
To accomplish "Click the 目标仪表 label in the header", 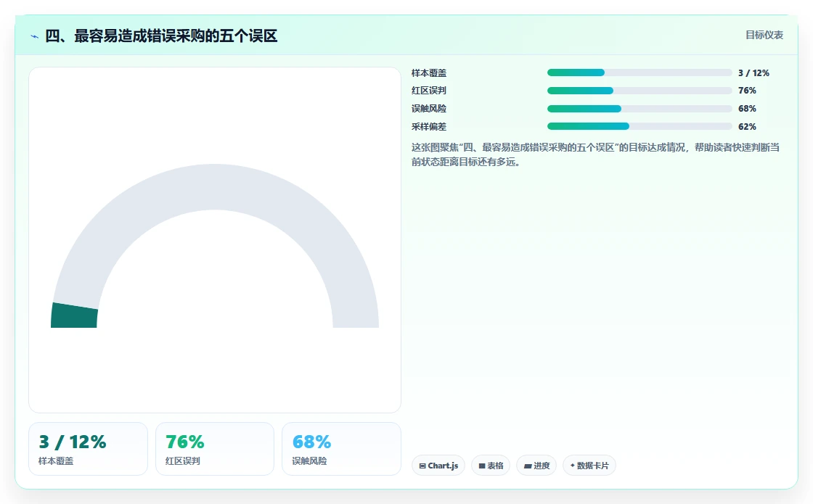I will [x=764, y=35].
